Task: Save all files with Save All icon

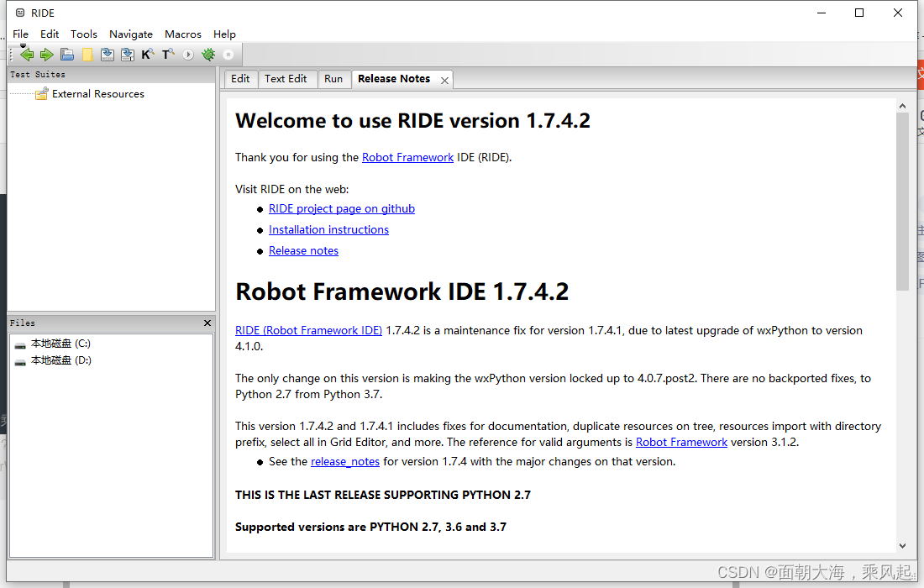Action: [x=128, y=55]
